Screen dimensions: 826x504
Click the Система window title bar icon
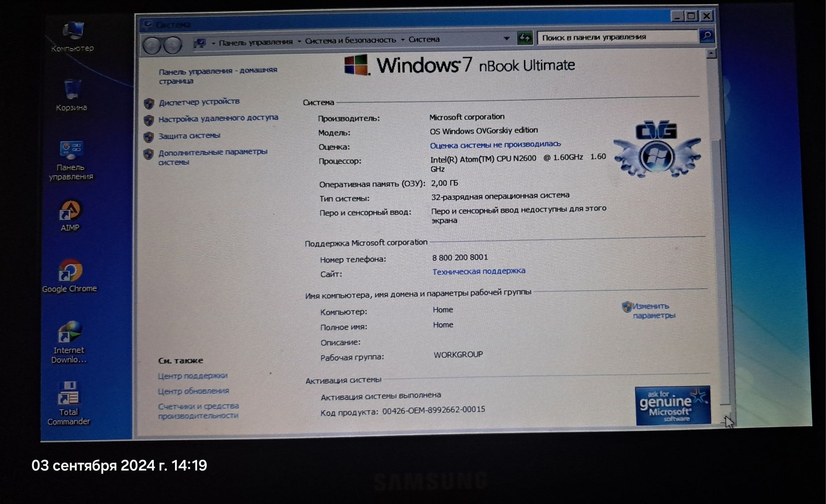[148, 24]
